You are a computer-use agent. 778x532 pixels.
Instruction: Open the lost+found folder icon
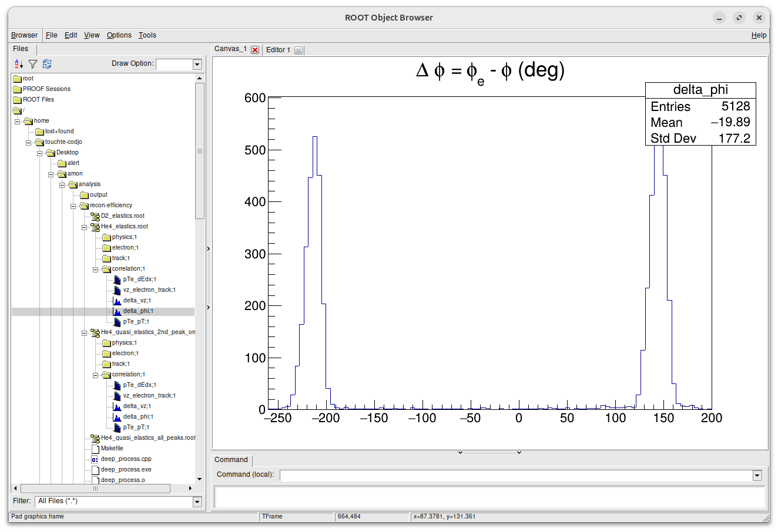(x=39, y=132)
